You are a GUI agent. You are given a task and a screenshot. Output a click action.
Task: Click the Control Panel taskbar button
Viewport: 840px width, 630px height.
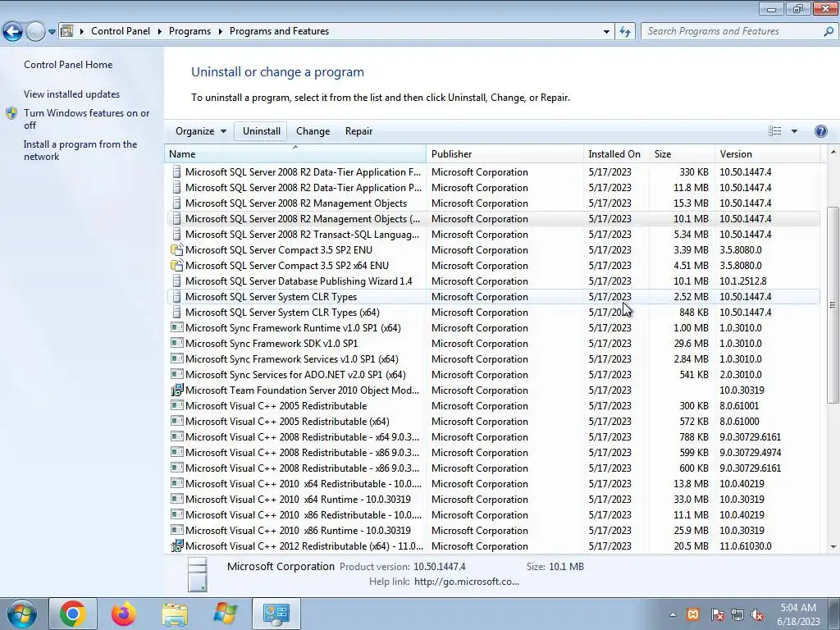click(x=276, y=614)
